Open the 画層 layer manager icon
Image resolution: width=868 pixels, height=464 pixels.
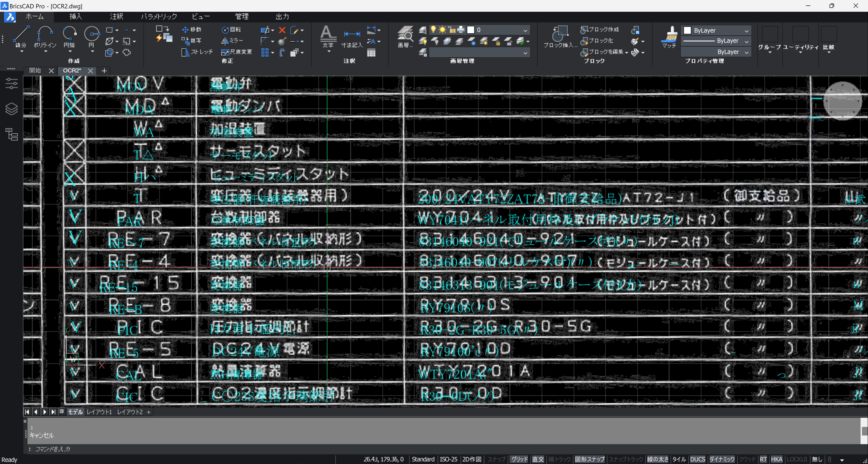coord(405,36)
